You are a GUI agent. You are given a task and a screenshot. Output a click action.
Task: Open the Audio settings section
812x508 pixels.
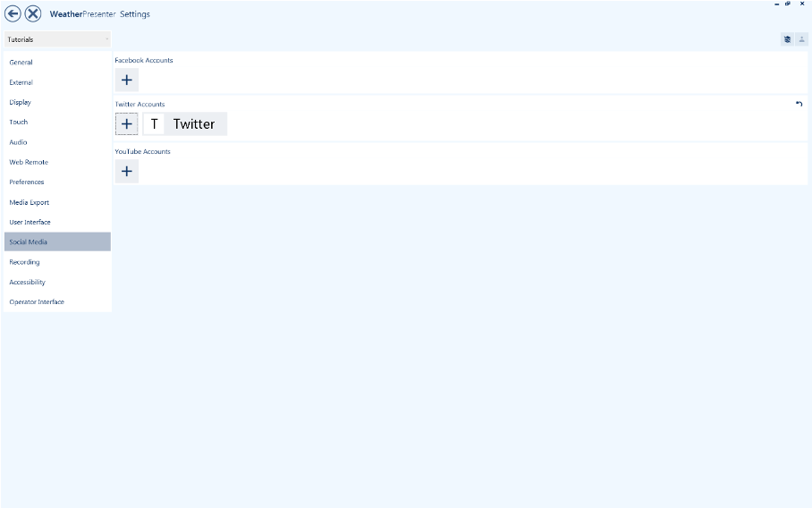[x=57, y=142]
